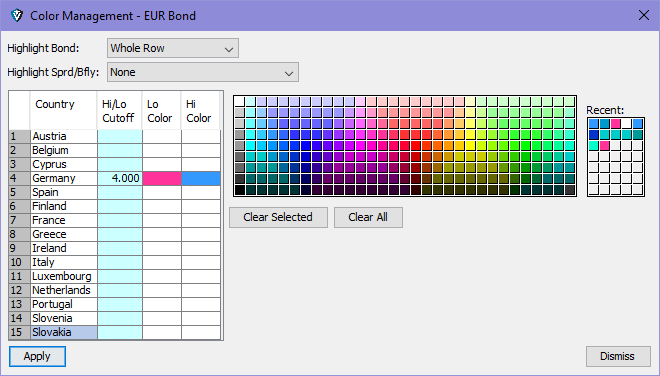The width and height of the screenshot is (660, 376).
Task: Select Germany's blue Hi Color cell
Action: [201, 179]
